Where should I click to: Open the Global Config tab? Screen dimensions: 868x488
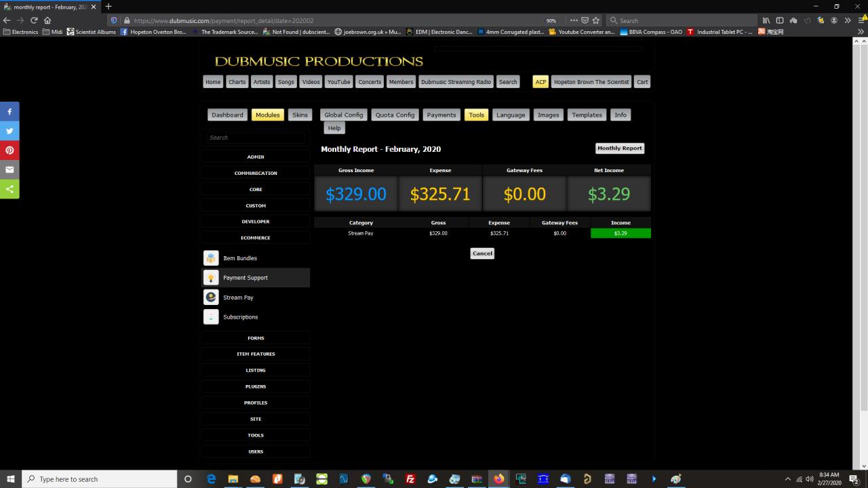click(x=344, y=115)
